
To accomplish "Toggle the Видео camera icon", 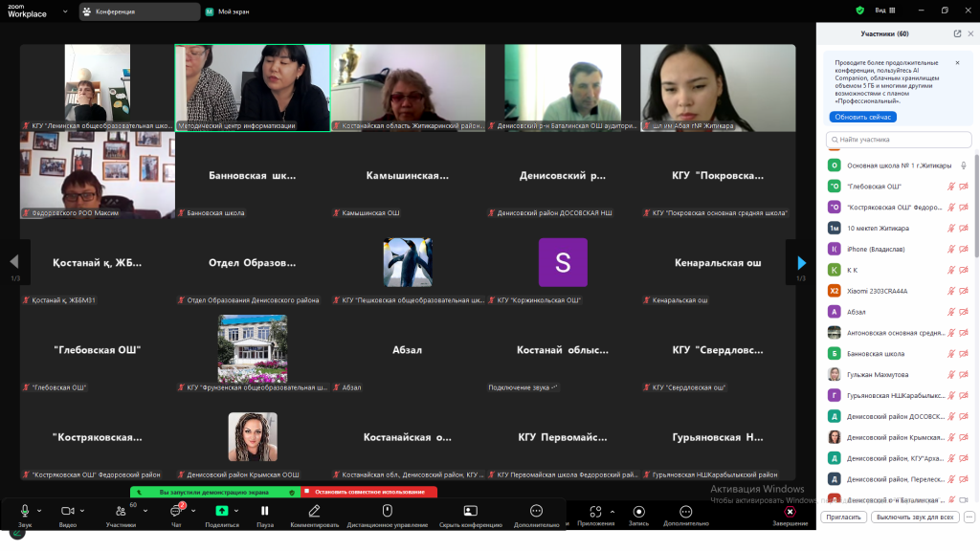I will [68, 511].
